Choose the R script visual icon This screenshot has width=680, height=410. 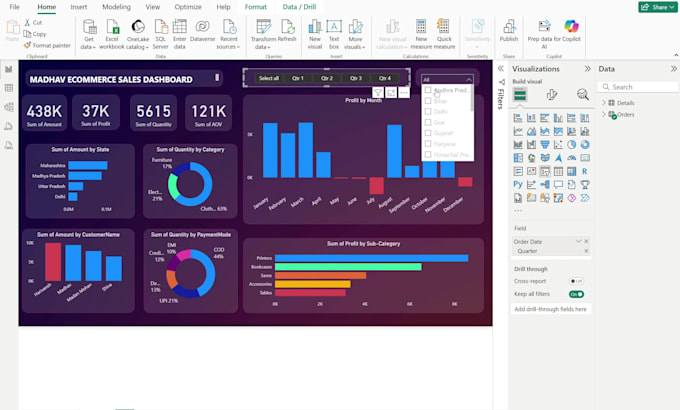[x=585, y=171]
